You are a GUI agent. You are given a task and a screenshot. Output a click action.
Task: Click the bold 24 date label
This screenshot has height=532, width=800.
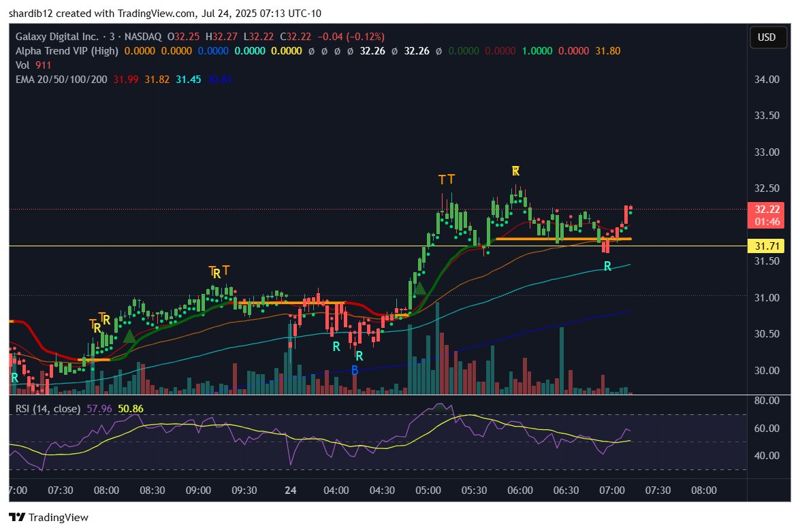pos(290,491)
